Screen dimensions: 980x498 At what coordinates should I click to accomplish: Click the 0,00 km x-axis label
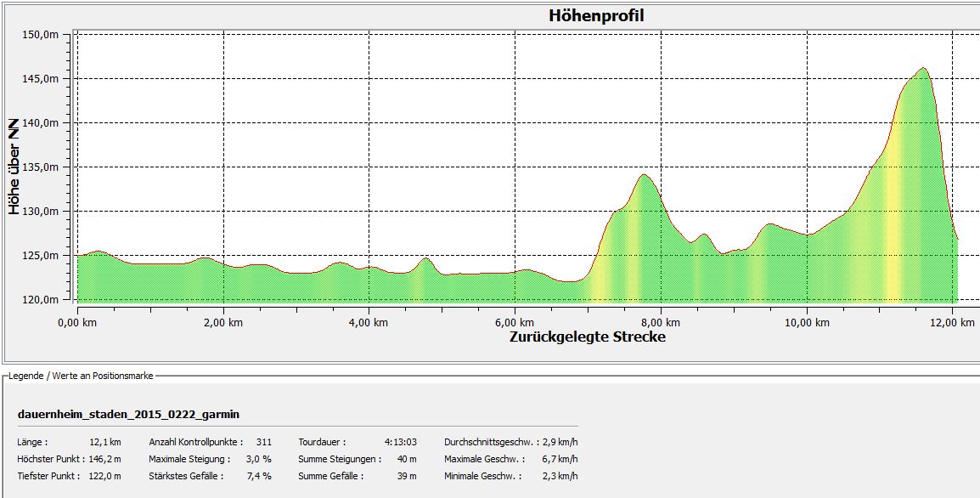[x=78, y=323]
